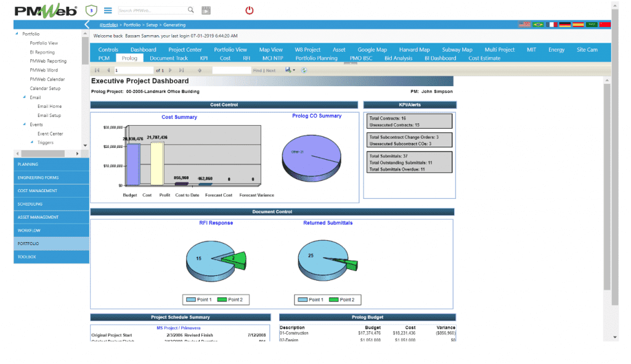631x364 pixels.
Task: Collapse the Email tree node
Action: pyautogui.click(x=24, y=97)
